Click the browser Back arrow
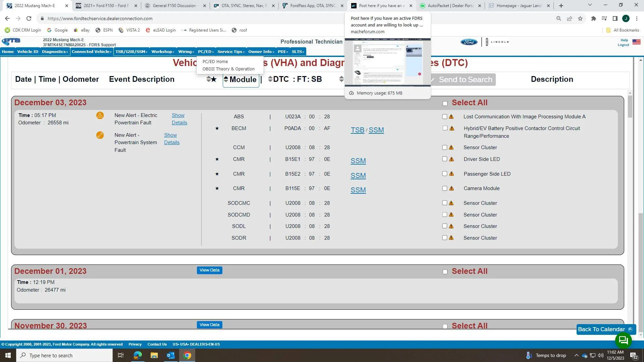Screen dimensions: 644x362 pos(7,18)
